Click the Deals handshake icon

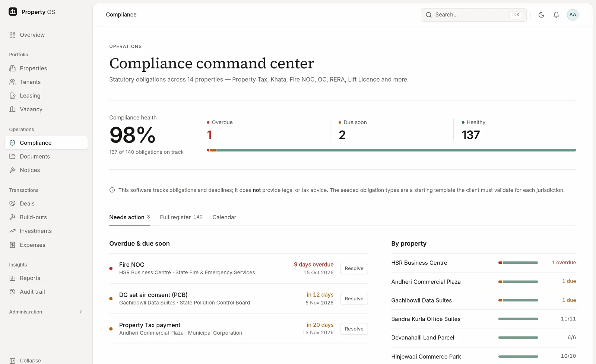(x=12, y=204)
